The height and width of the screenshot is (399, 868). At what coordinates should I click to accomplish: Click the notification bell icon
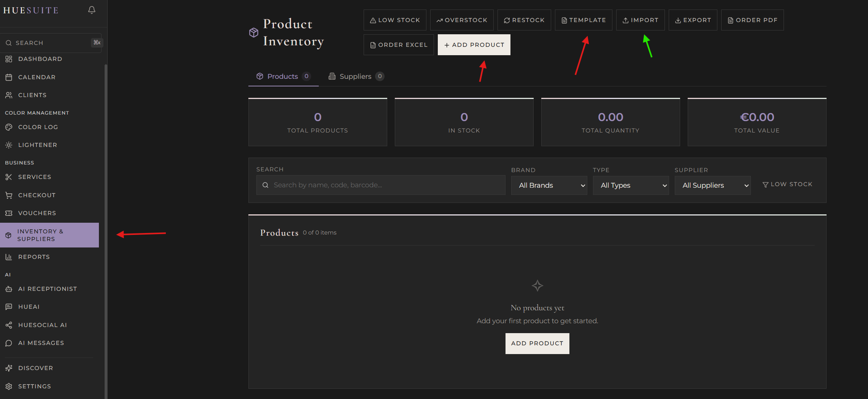(x=91, y=10)
